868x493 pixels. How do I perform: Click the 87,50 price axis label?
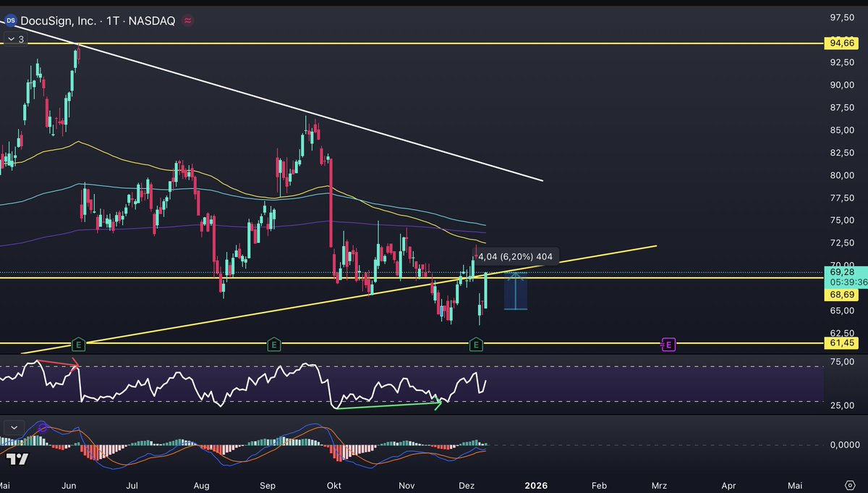[843, 107]
